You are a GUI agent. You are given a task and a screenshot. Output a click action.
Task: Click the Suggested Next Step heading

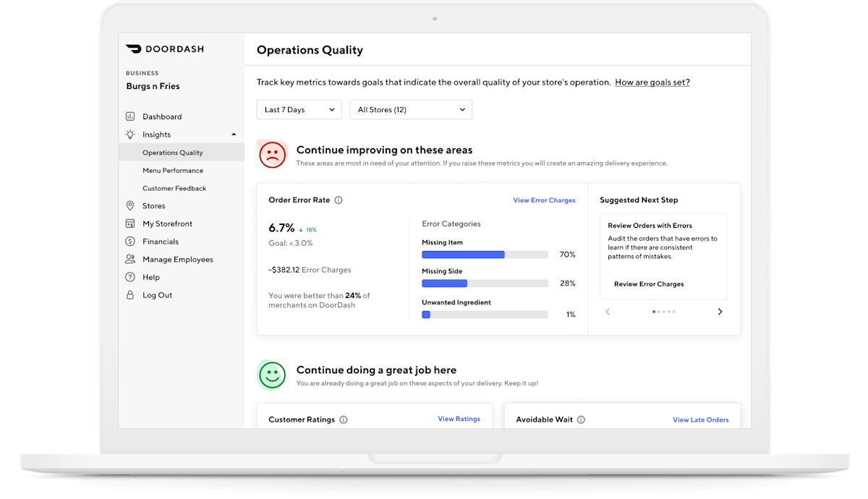coord(639,200)
